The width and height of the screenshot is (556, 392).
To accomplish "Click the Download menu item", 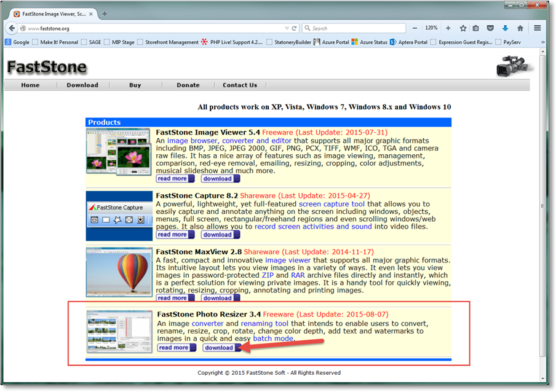I will click(82, 85).
